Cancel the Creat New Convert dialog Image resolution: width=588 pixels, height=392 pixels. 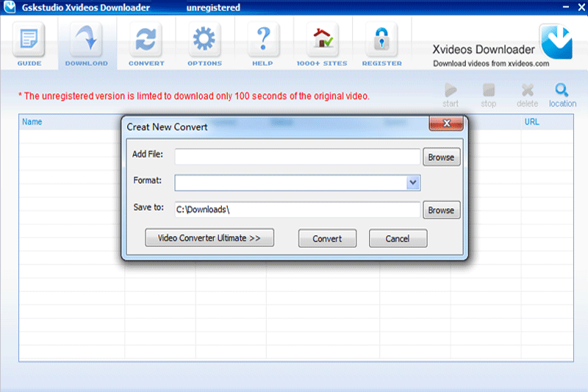398,238
